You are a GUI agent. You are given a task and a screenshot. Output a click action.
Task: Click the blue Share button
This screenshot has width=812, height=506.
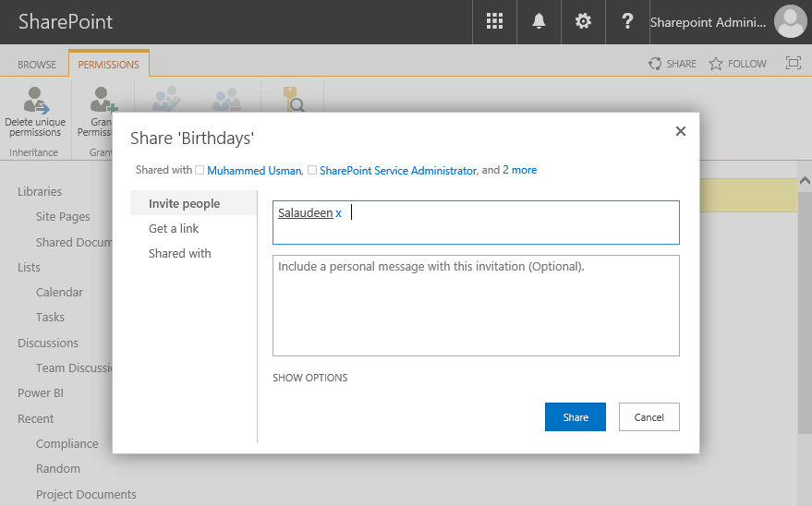tap(576, 417)
